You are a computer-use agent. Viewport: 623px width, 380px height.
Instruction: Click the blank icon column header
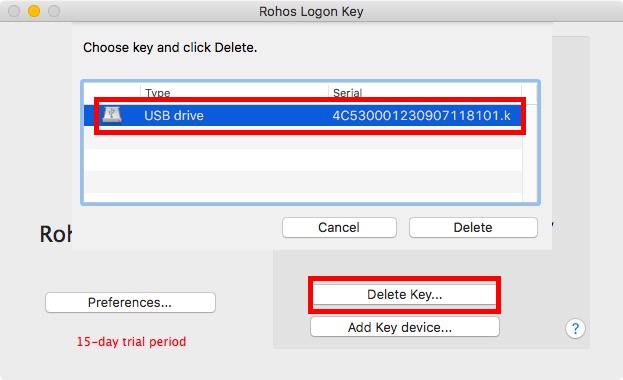tap(112, 92)
